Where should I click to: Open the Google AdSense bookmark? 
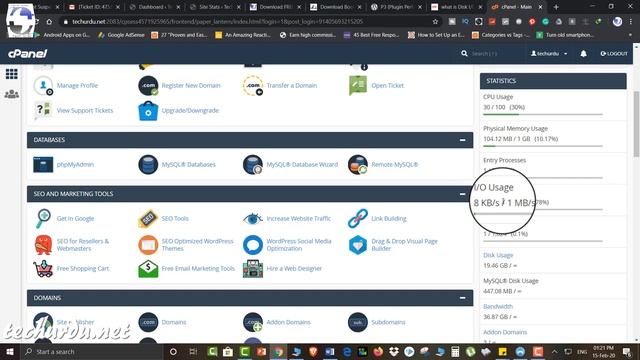coord(121,35)
